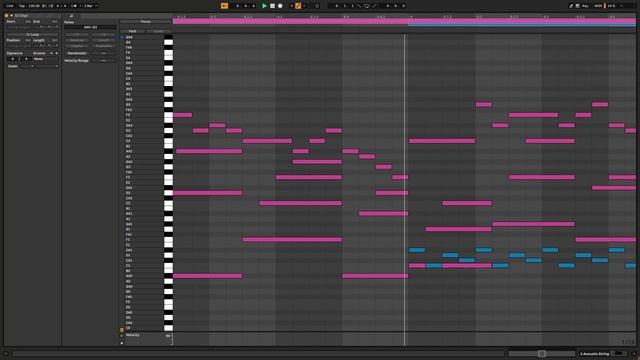Click Set button next to Start
This screenshot has height=360, width=640.
coord(28,21)
